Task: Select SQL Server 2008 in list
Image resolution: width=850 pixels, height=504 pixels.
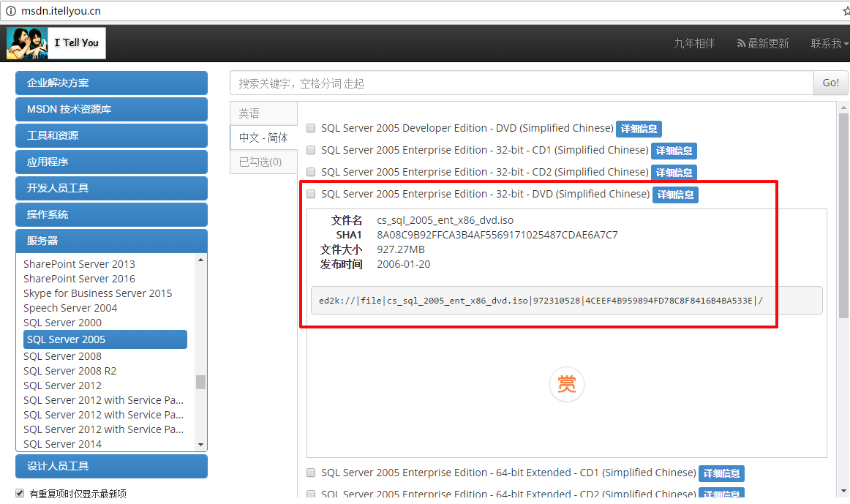Action: pyautogui.click(x=62, y=356)
